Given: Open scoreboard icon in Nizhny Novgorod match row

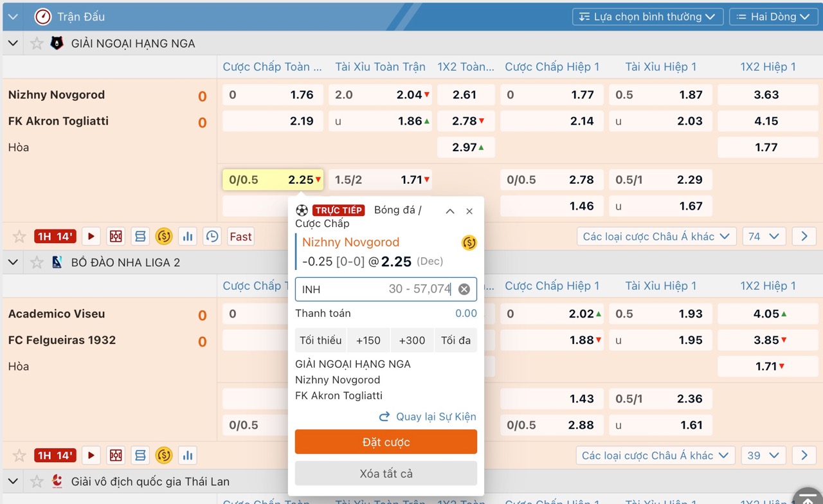Looking at the screenshot, I should coord(140,237).
